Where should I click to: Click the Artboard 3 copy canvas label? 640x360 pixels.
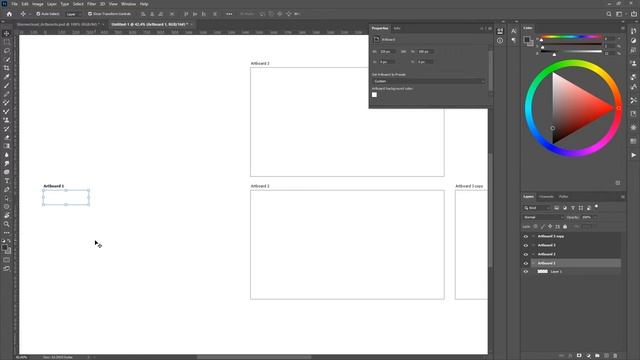pos(469,186)
